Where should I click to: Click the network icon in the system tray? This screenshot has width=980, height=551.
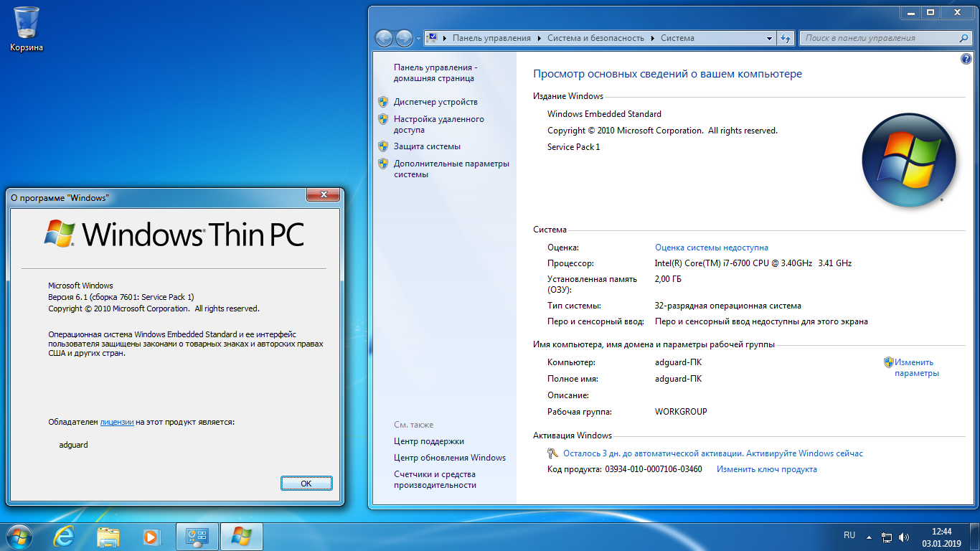click(887, 537)
